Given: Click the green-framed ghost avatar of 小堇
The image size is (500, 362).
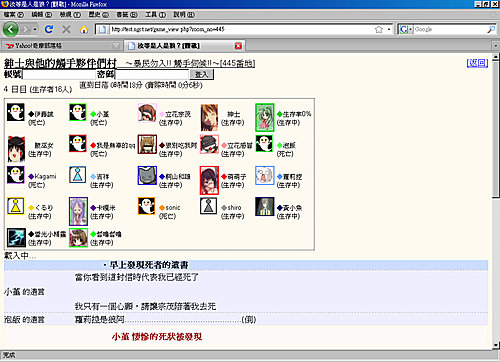Looking at the screenshot, I should point(78,112).
